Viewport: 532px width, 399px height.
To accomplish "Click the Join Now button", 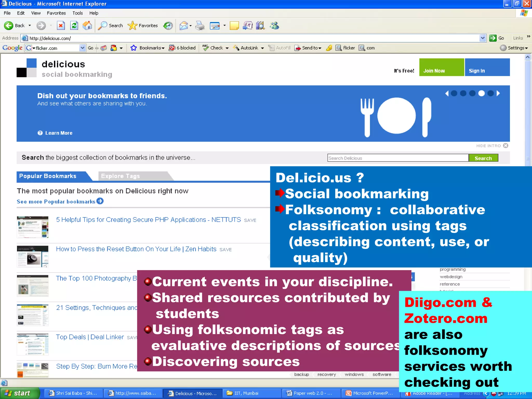I will tap(441, 68).
